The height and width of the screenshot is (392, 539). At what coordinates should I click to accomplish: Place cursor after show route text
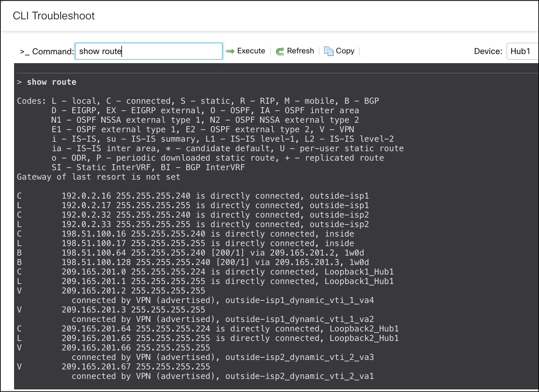point(122,51)
